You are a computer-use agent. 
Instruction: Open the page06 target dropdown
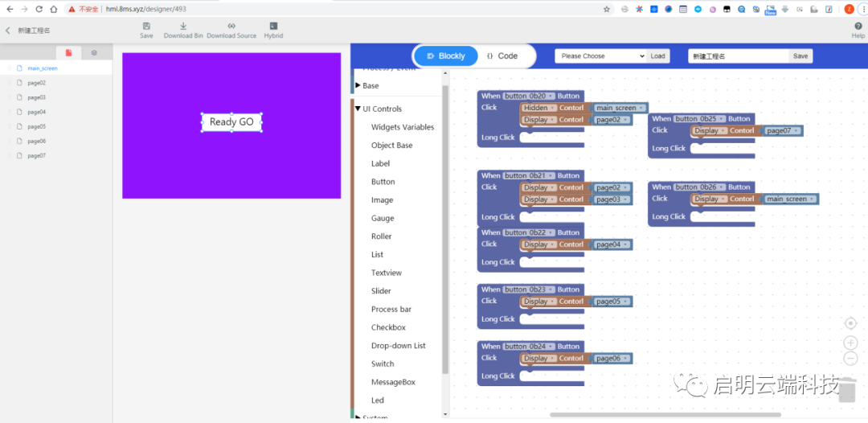(612, 358)
